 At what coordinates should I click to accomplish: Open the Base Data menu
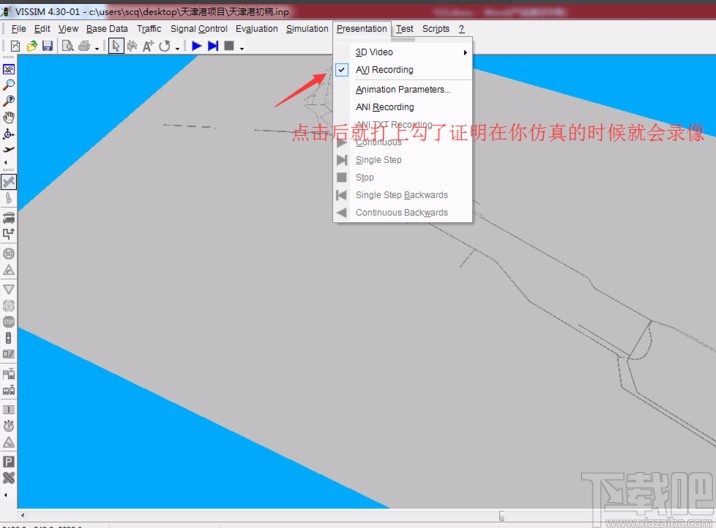click(107, 29)
